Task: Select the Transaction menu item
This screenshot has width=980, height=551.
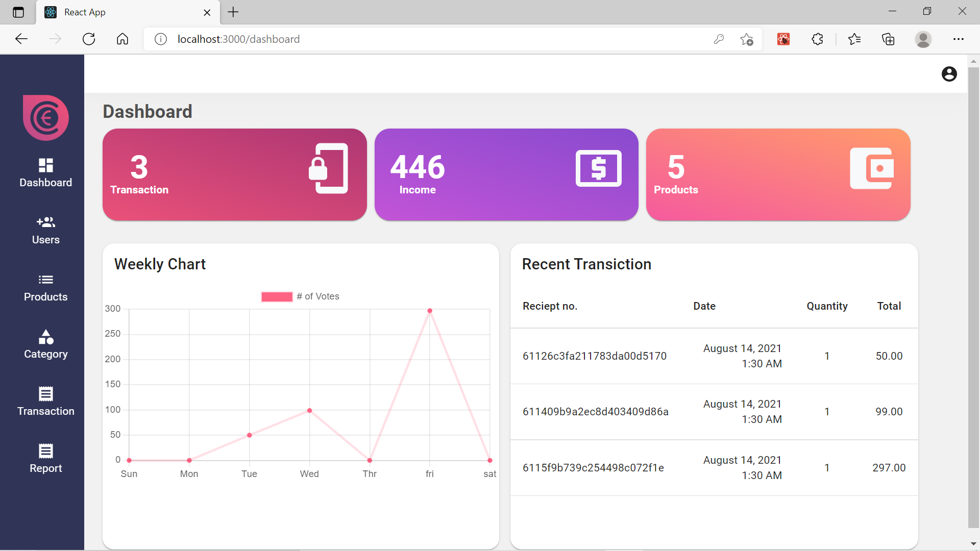Action: click(45, 402)
